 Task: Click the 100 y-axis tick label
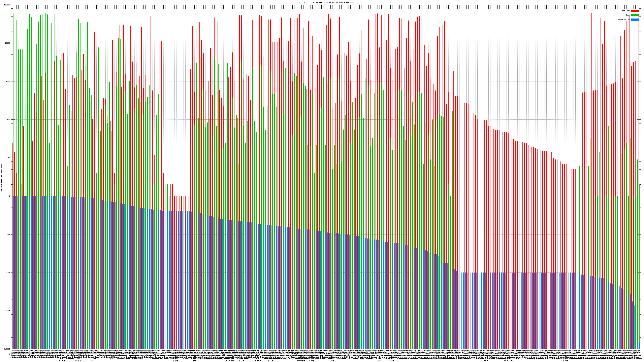click(8, 120)
